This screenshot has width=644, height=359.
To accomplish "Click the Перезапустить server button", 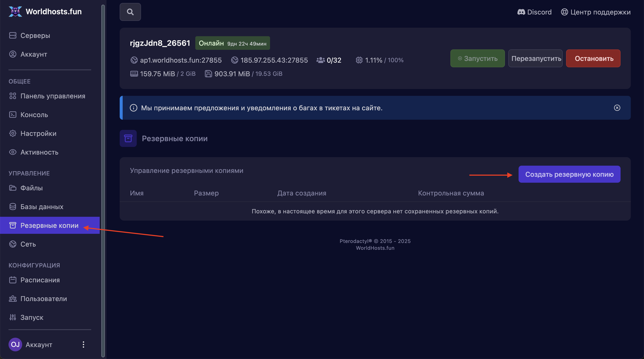I will (x=535, y=59).
